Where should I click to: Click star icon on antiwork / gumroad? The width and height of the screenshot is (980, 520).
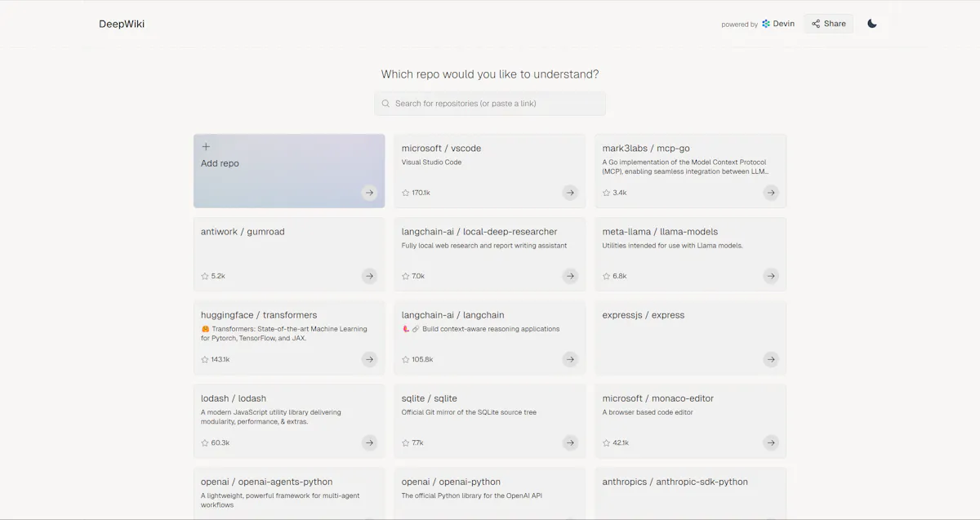coord(205,276)
